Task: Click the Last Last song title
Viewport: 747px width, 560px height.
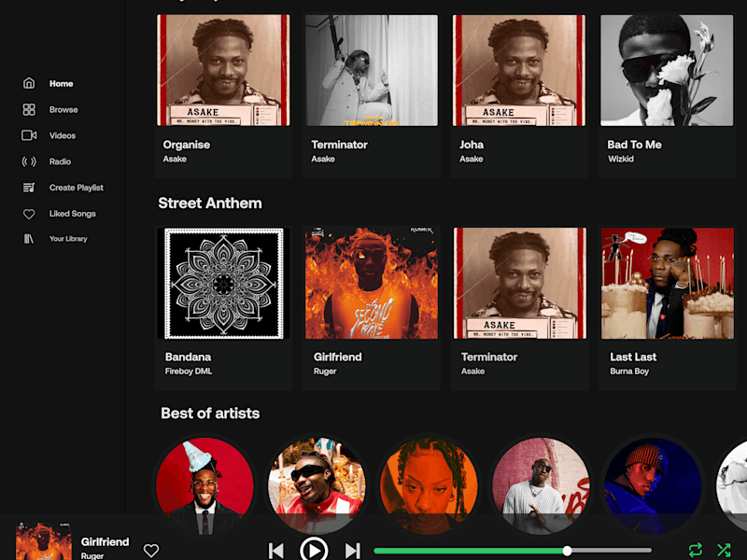Action: (x=633, y=357)
